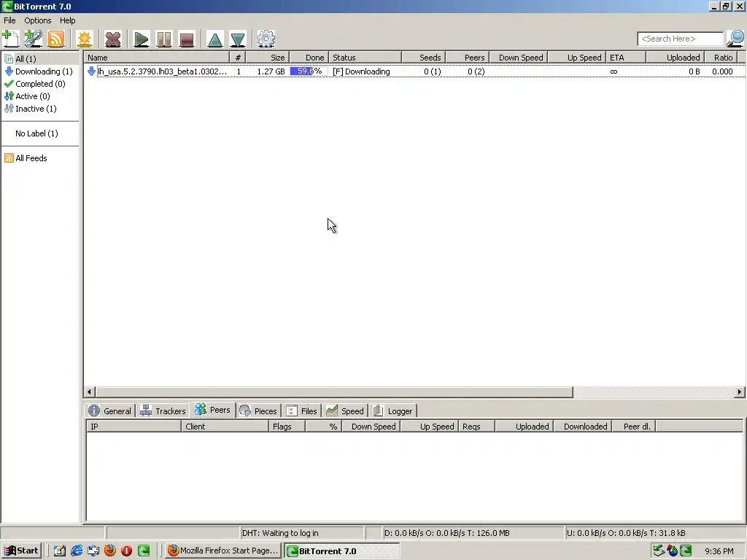The width and height of the screenshot is (747, 560).
Task: Open the Help menu
Action: [x=67, y=20]
